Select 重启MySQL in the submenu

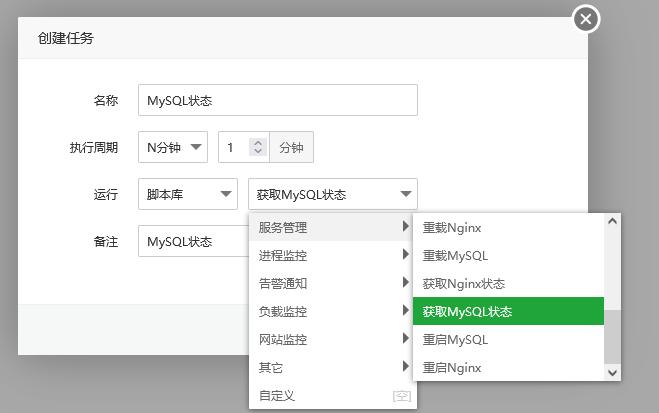(x=508, y=339)
